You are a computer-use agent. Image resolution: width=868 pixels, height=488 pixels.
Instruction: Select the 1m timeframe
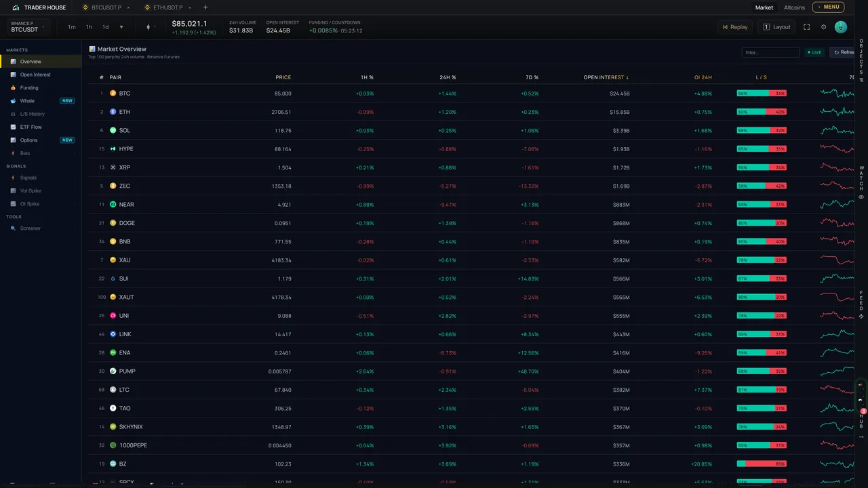[x=72, y=27]
